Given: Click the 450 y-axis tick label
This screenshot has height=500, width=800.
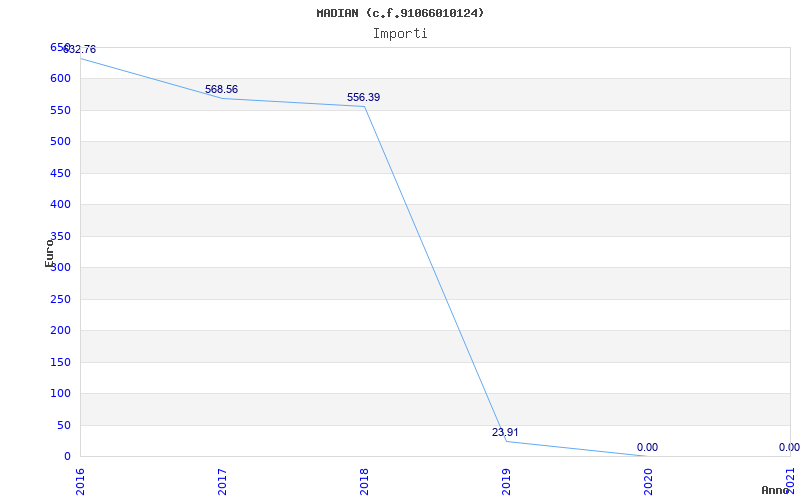Looking at the screenshot, I should coord(60,173).
